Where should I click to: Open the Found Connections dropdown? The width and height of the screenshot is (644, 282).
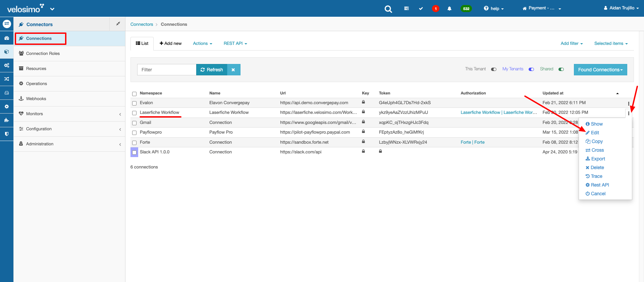600,70
